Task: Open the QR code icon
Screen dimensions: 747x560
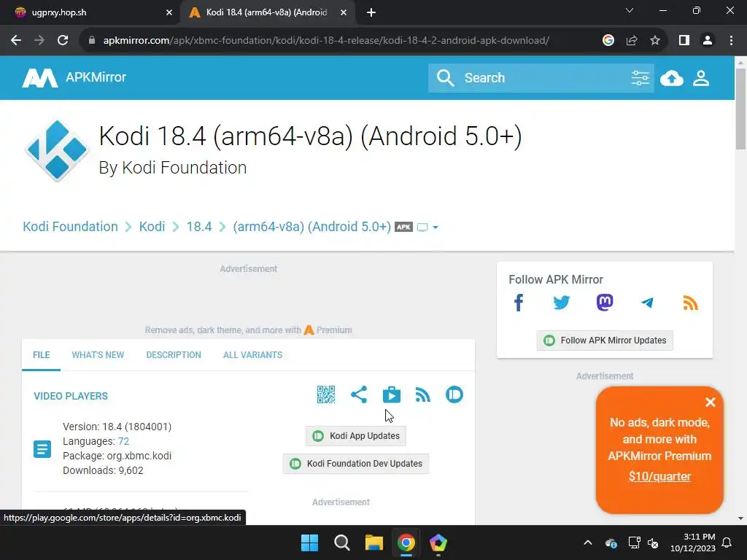Action: point(326,394)
